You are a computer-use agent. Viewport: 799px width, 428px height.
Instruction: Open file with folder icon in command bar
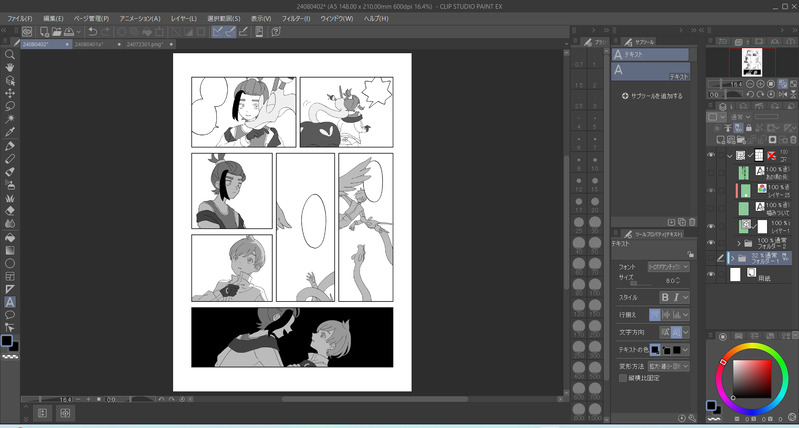point(57,32)
